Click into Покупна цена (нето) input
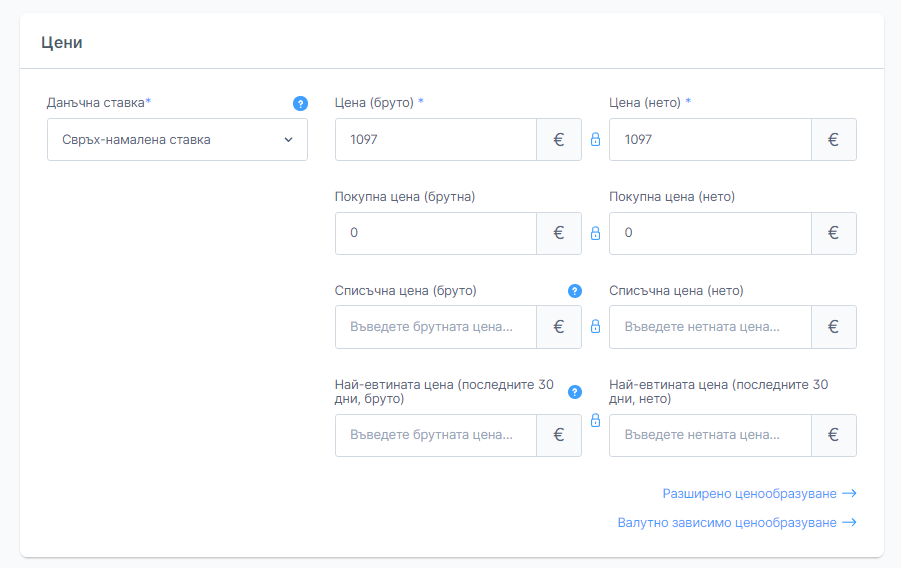 pos(710,233)
